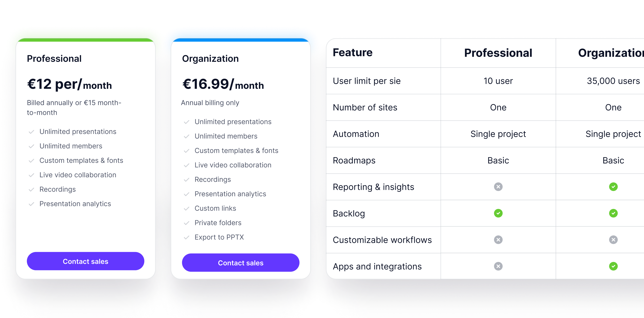The width and height of the screenshot is (644, 318).
Task: Click checkmark beside Private folders
Action: click(x=186, y=223)
